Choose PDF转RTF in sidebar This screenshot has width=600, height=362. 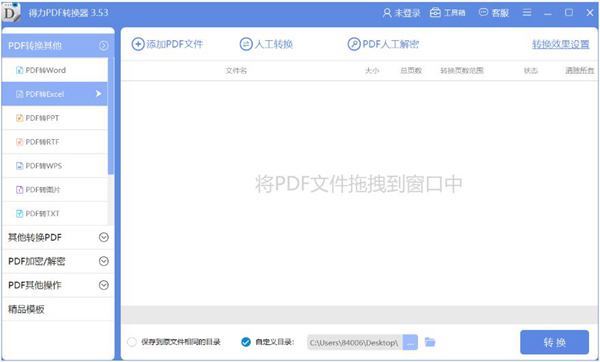tap(55, 142)
